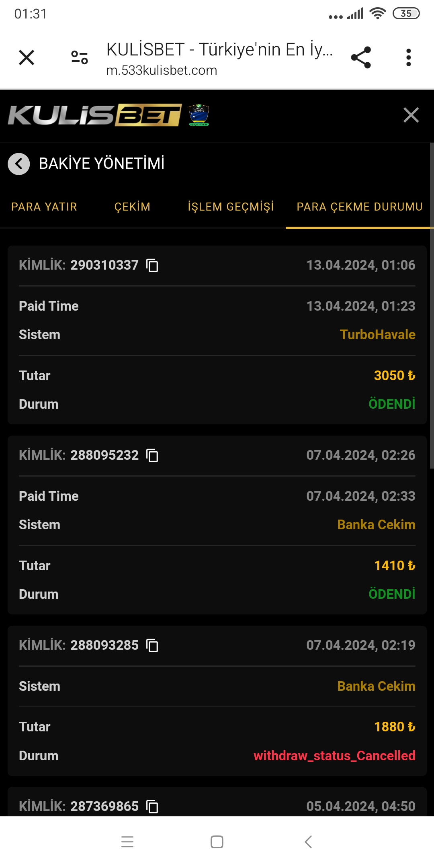Image resolution: width=434 pixels, height=868 pixels.
Task: Copy transaction ID 288093285
Action: point(152,646)
